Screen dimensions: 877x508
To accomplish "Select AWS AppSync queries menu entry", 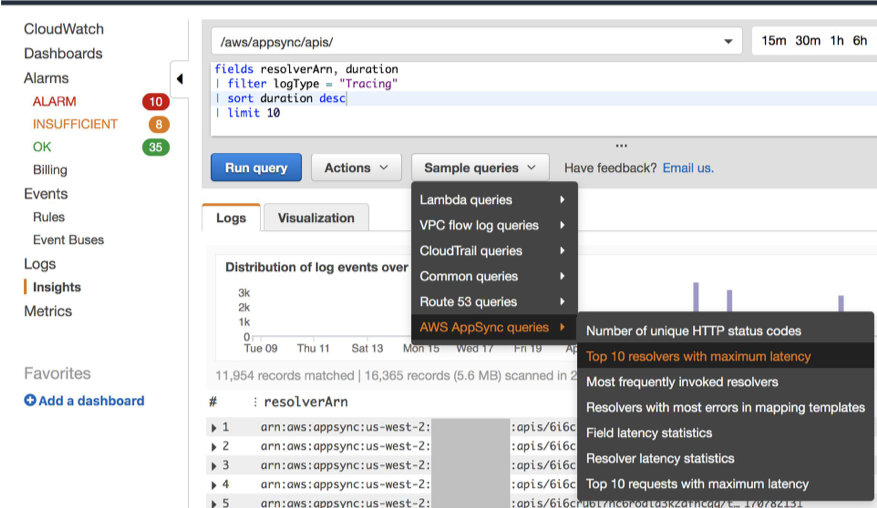I will coord(494,327).
